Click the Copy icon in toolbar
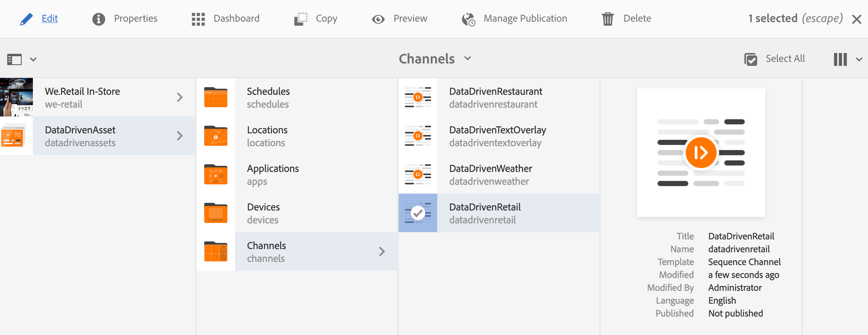The width and height of the screenshot is (868, 335). click(301, 19)
